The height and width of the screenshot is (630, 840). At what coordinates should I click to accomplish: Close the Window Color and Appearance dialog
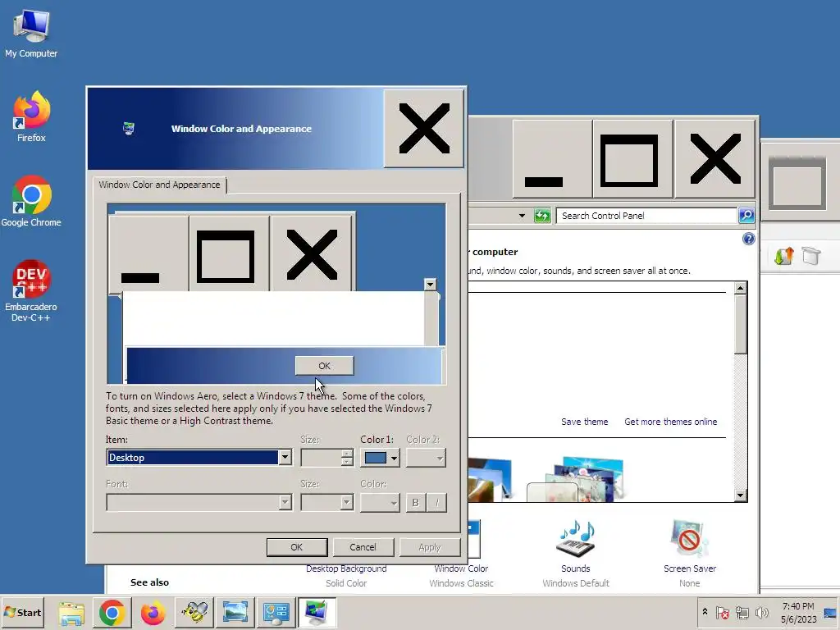424,129
